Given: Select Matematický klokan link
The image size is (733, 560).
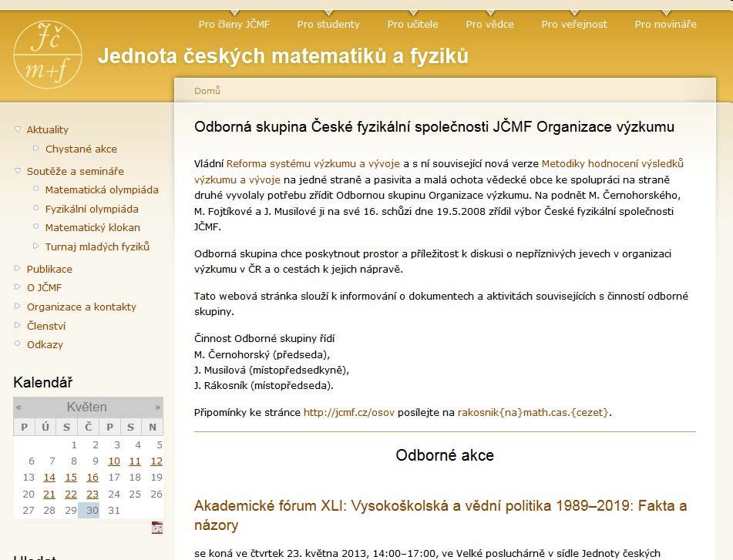Looking at the screenshot, I should click(92, 228).
